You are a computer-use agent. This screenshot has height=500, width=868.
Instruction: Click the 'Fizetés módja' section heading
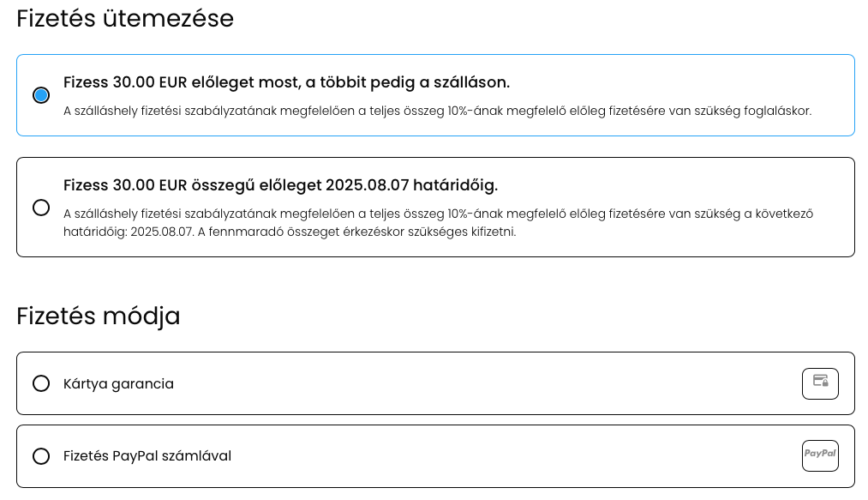tap(99, 316)
